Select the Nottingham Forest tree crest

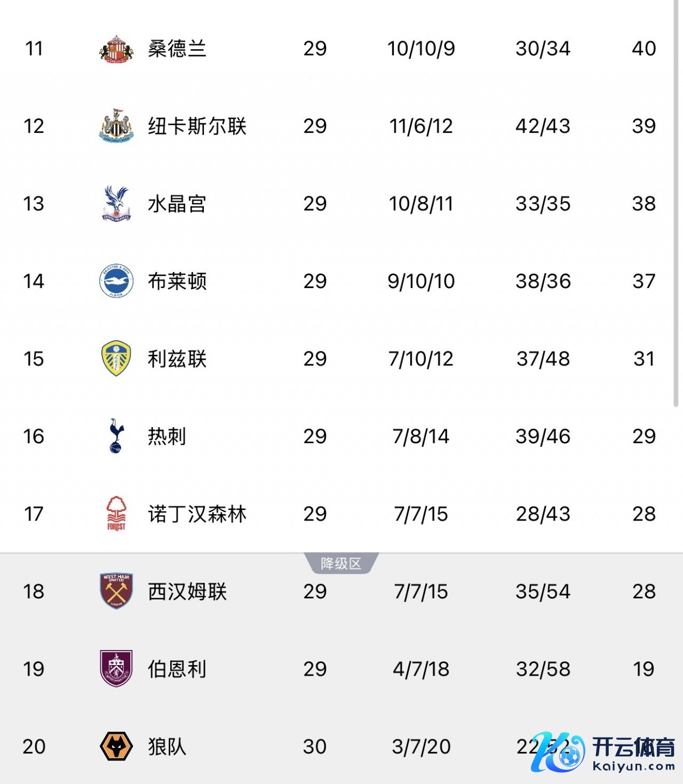coord(116,514)
